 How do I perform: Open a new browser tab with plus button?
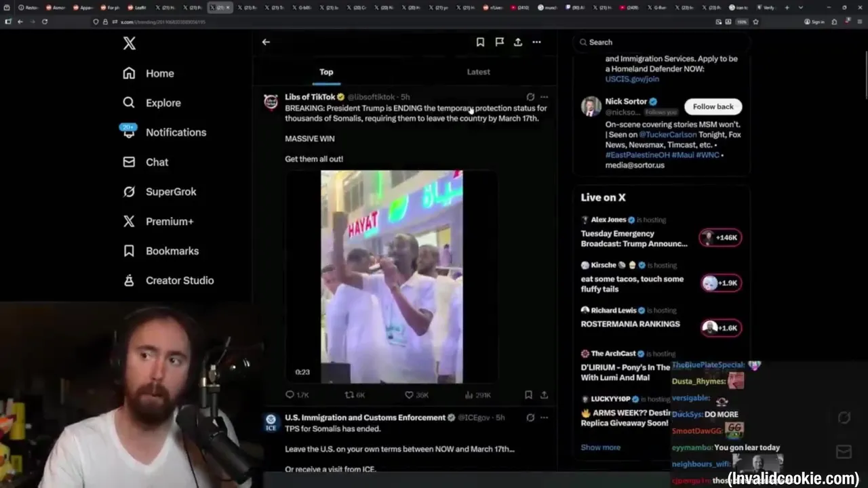point(787,7)
